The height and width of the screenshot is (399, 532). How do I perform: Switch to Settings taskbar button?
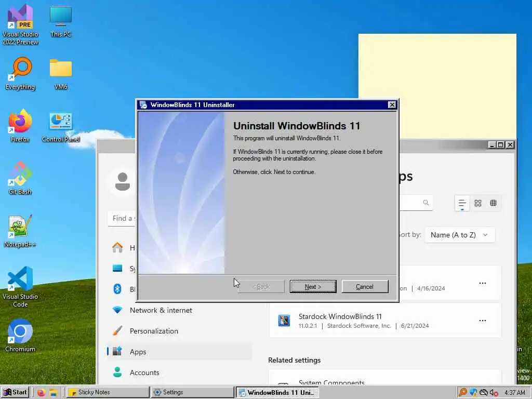[192, 392]
